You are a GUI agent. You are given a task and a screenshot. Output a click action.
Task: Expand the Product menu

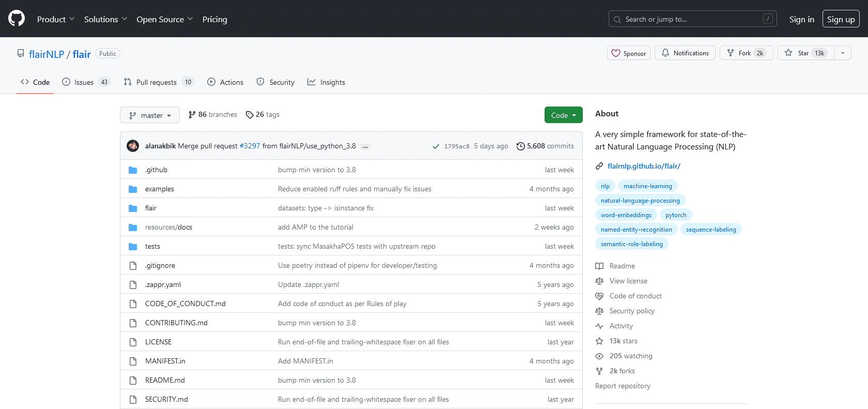56,19
